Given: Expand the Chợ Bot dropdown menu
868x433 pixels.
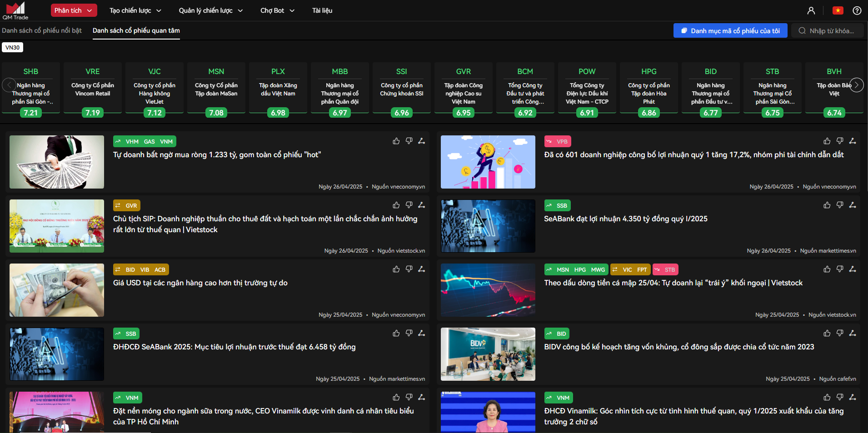Looking at the screenshot, I should 277,10.
